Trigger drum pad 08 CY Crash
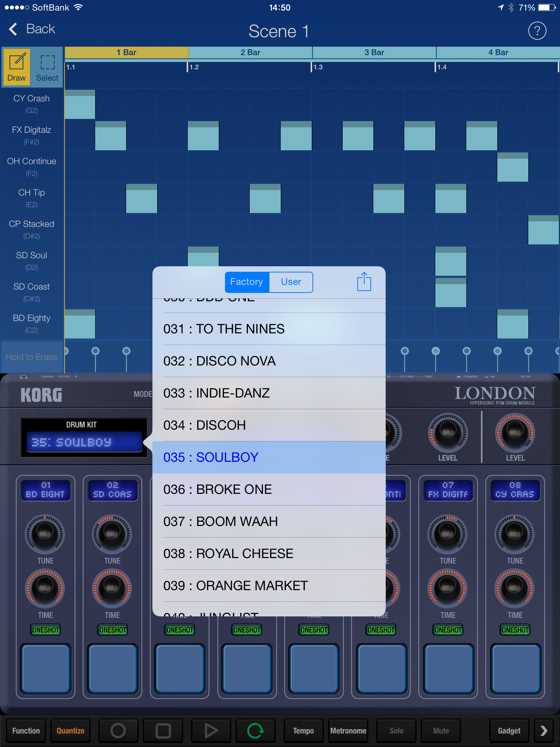The image size is (560, 747). (x=515, y=669)
